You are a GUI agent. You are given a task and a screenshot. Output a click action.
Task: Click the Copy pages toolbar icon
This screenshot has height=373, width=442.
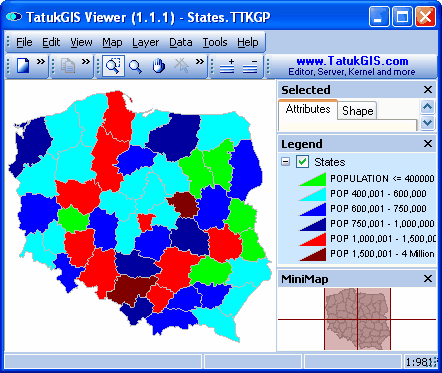(68, 66)
